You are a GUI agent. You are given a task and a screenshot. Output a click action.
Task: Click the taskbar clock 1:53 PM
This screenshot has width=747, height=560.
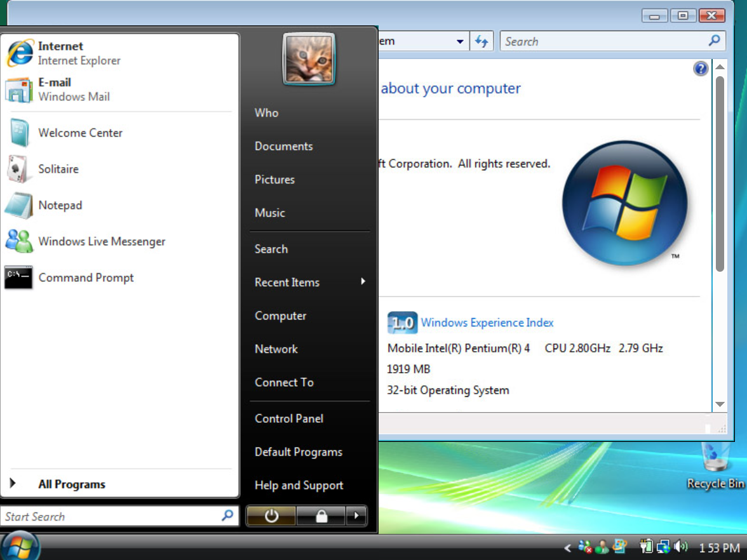pos(719,547)
